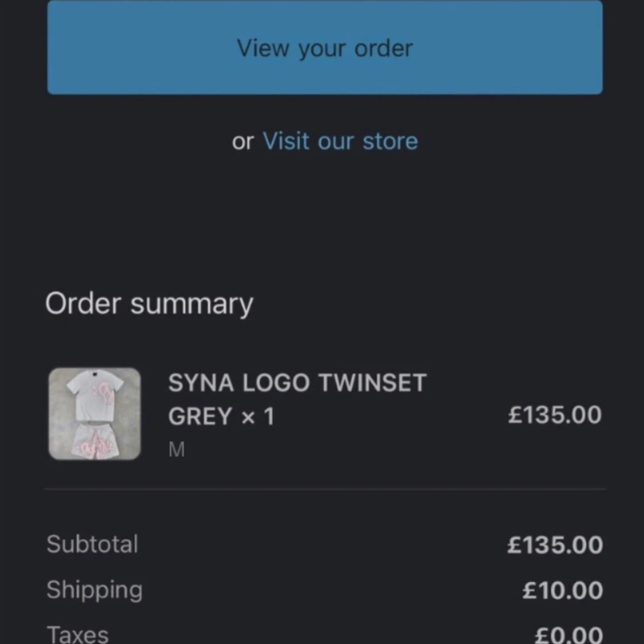This screenshot has height=644, width=644.
Task: Open the Visit our store link
Action: (x=340, y=141)
